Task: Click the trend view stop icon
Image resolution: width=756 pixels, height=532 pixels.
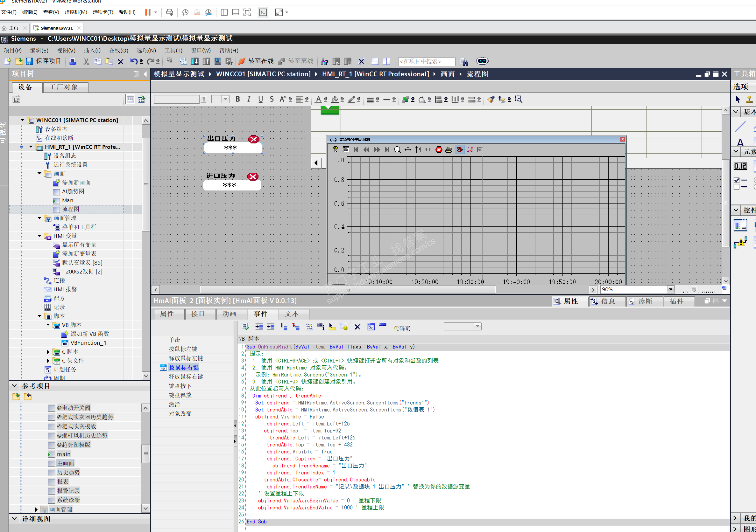Action: tap(439, 150)
